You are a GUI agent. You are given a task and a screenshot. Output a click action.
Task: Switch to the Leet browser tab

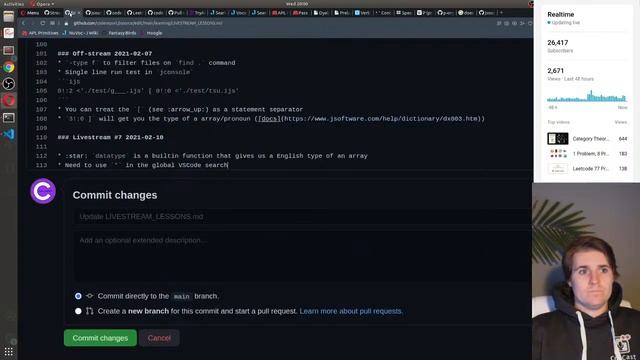click(x=134, y=13)
